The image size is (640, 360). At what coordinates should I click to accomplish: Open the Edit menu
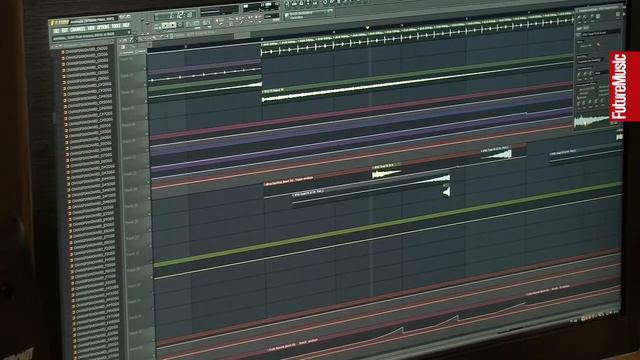pyautogui.click(x=65, y=30)
